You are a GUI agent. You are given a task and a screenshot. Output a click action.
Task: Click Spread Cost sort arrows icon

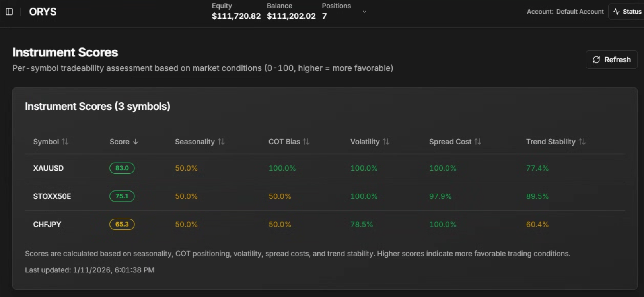tap(478, 142)
